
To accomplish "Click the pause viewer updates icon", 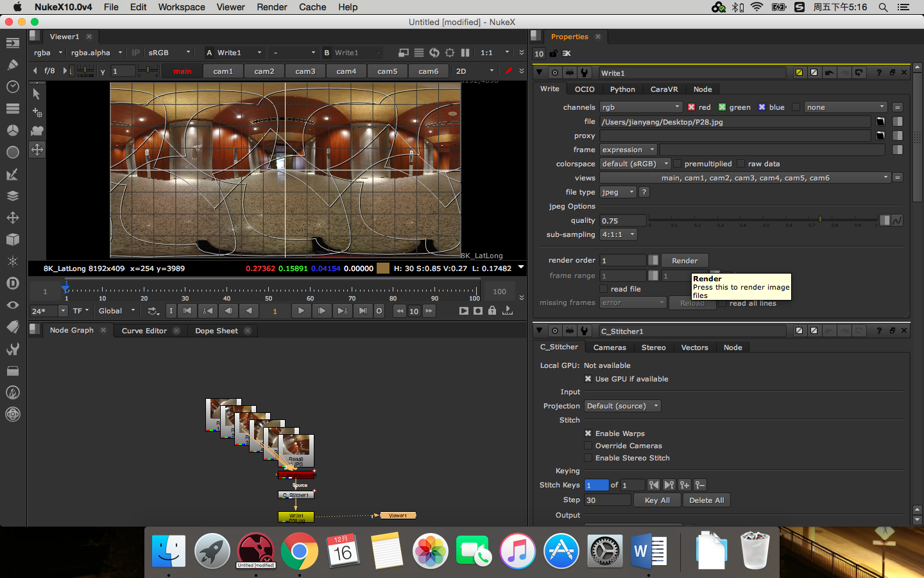I will [465, 53].
